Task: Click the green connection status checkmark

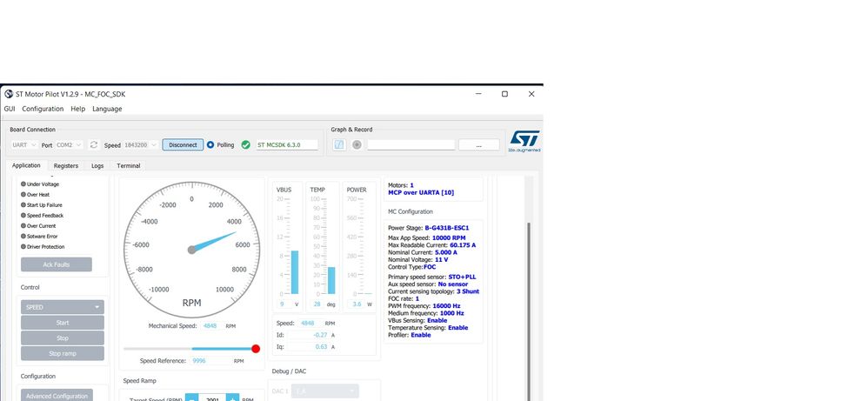Action: pyautogui.click(x=246, y=144)
